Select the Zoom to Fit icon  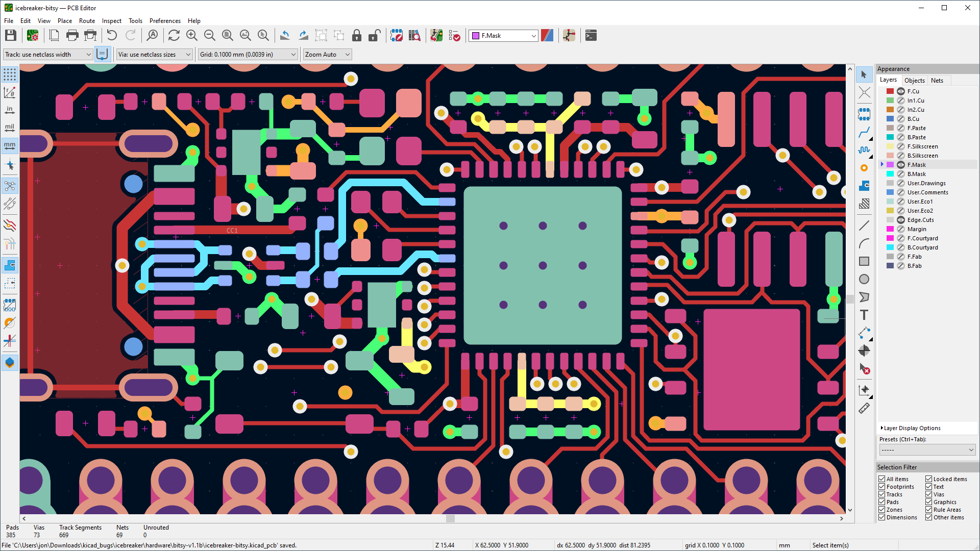pos(230,35)
